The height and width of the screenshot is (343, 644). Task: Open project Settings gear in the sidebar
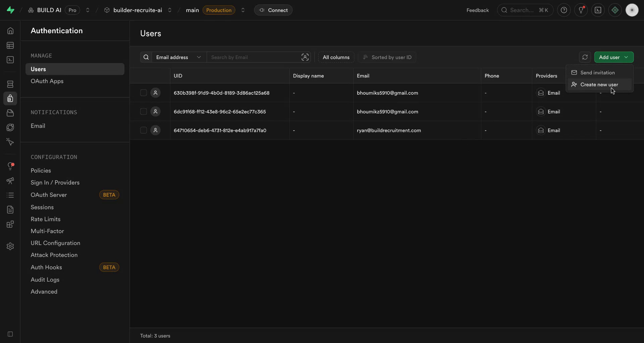point(10,246)
